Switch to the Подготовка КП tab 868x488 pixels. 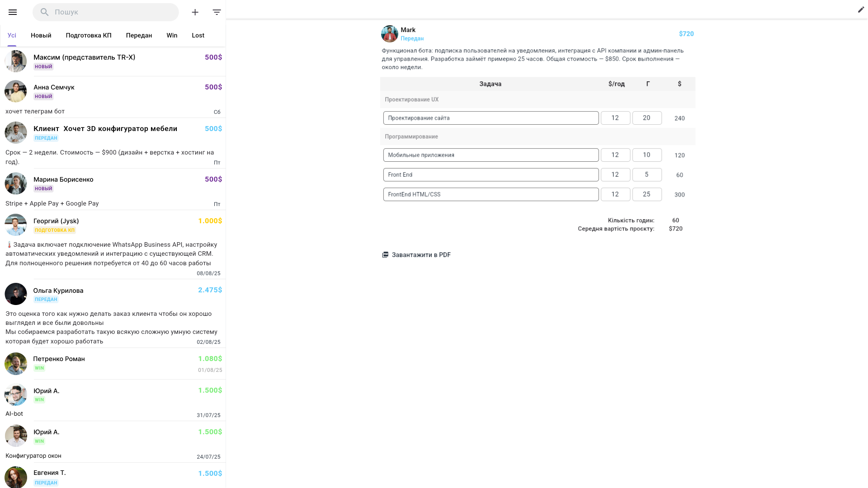(88, 35)
